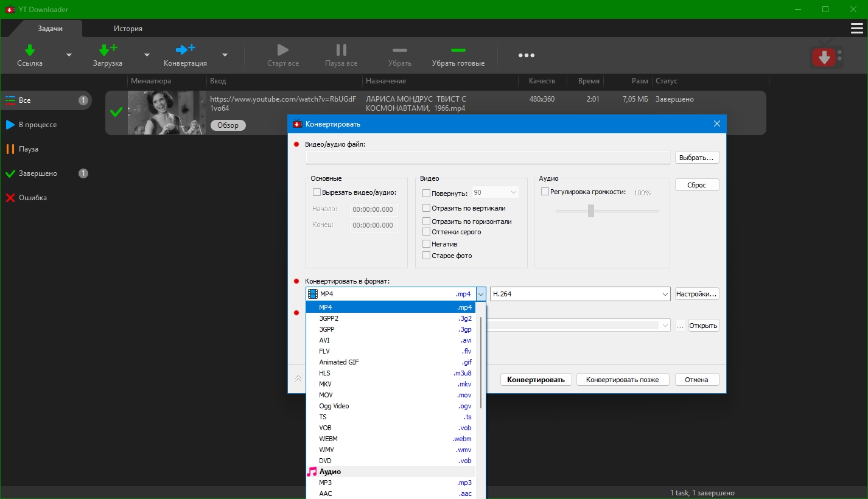Open the hamburger main menu icon

pos(856,29)
